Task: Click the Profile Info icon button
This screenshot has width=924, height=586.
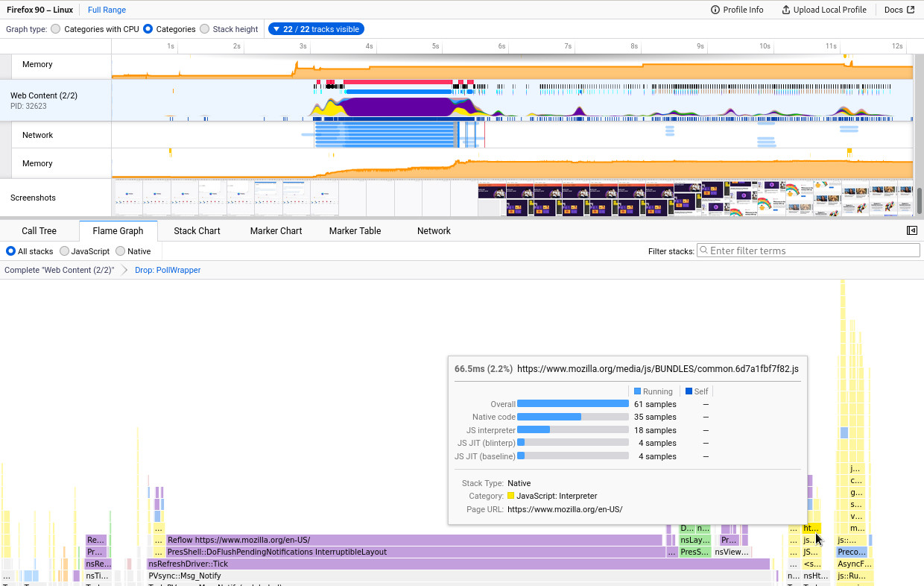Action: click(x=715, y=10)
